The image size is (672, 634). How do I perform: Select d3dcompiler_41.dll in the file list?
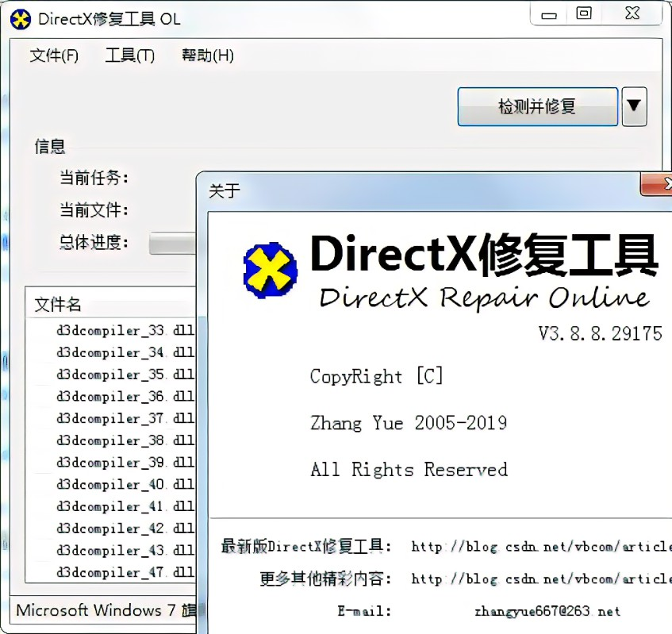(x=125, y=506)
